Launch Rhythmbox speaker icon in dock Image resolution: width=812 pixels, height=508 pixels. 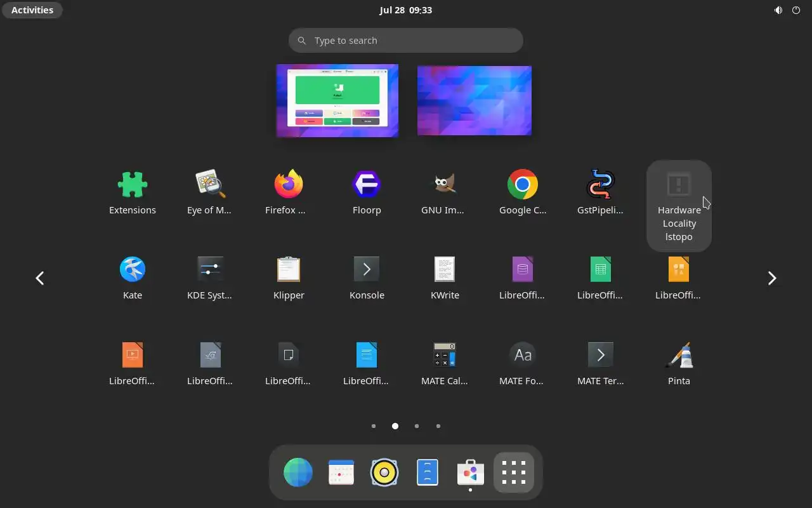pos(384,472)
